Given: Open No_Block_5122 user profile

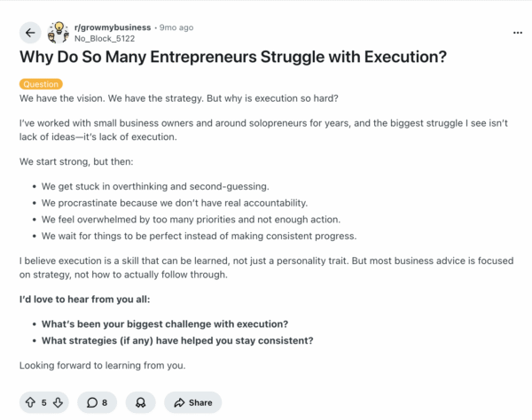Looking at the screenshot, I should click(x=104, y=39).
